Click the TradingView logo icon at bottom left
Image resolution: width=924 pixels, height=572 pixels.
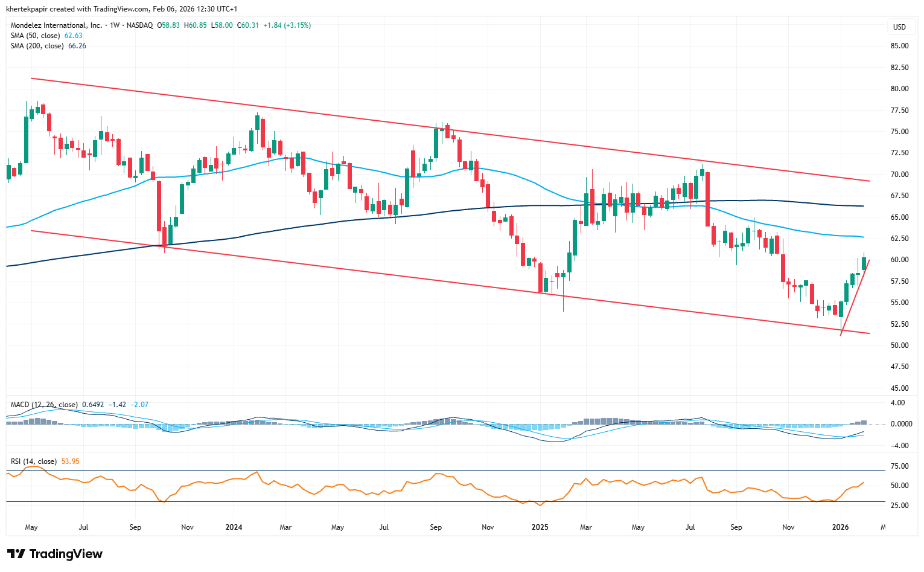(x=16, y=554)
